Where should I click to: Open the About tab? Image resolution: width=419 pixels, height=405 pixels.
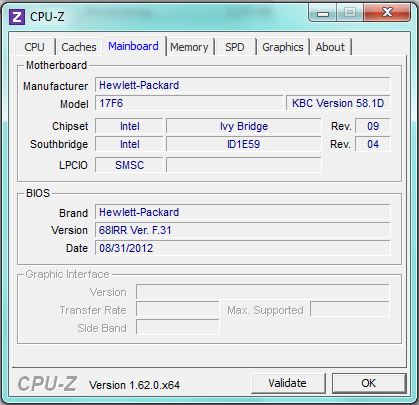(x=330, y=47)
